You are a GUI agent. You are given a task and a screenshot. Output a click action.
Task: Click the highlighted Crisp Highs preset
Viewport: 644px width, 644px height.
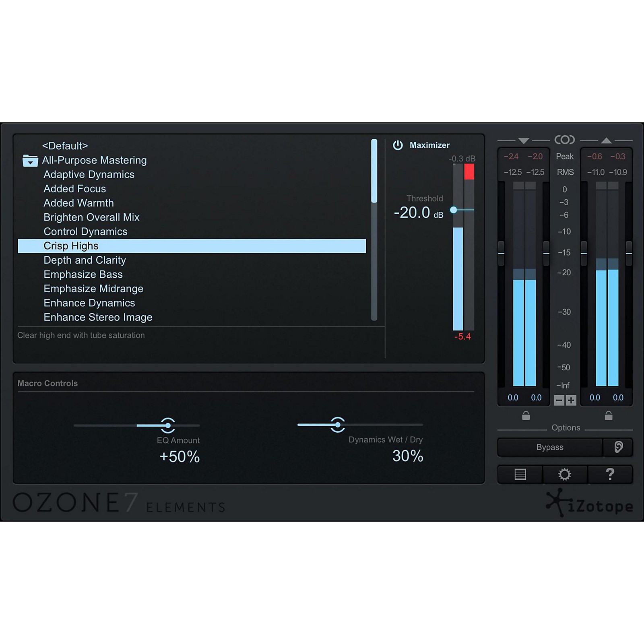[192, 246]
